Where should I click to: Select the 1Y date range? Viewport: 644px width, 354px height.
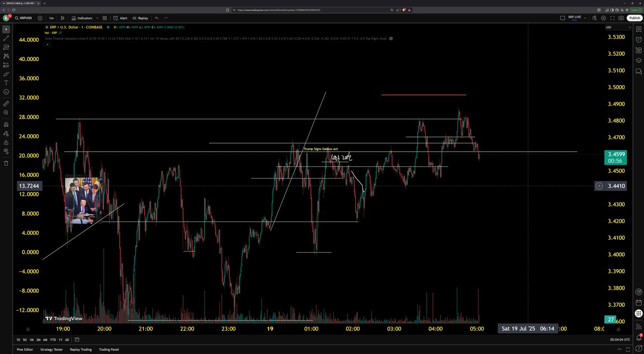coord(61,340)
